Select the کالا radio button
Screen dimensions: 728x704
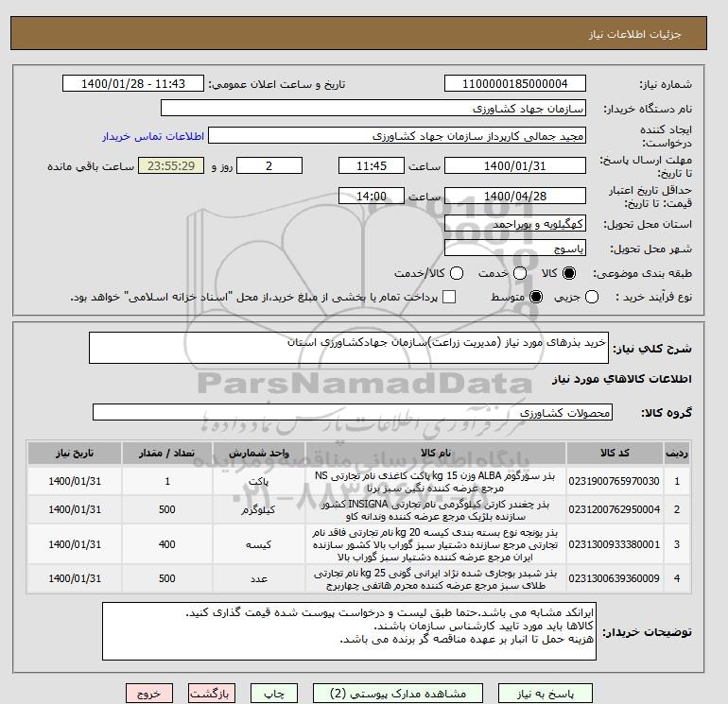tap(569, 273)
